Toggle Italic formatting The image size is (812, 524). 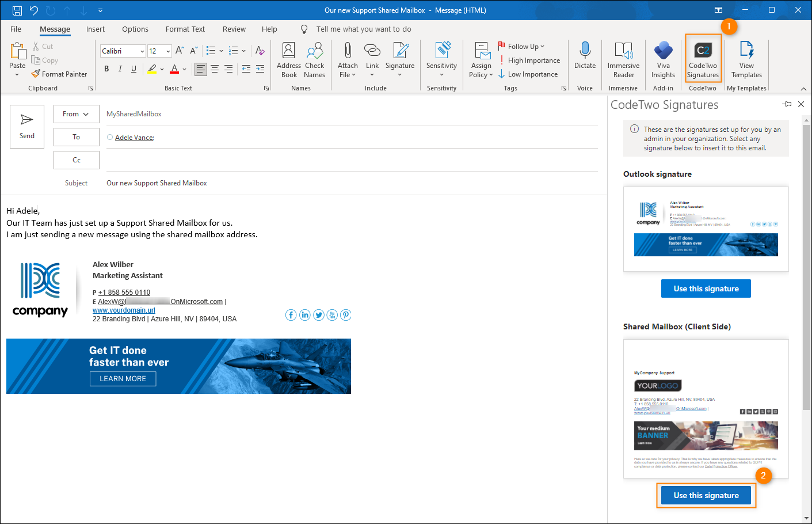(x=120, y=69)
